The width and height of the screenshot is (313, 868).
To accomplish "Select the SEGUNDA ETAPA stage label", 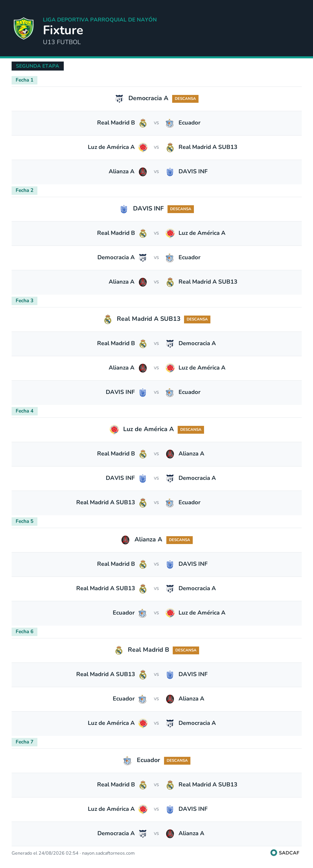I will click(x=37, y=66).
